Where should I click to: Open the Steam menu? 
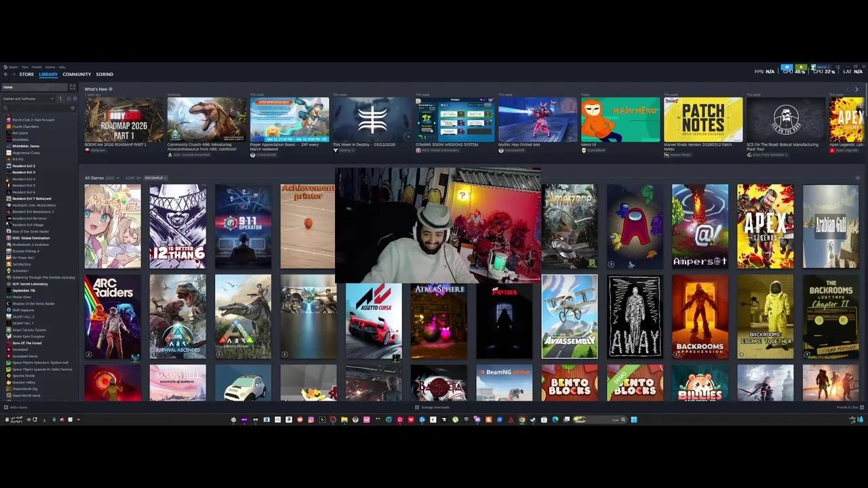point(13,67)
